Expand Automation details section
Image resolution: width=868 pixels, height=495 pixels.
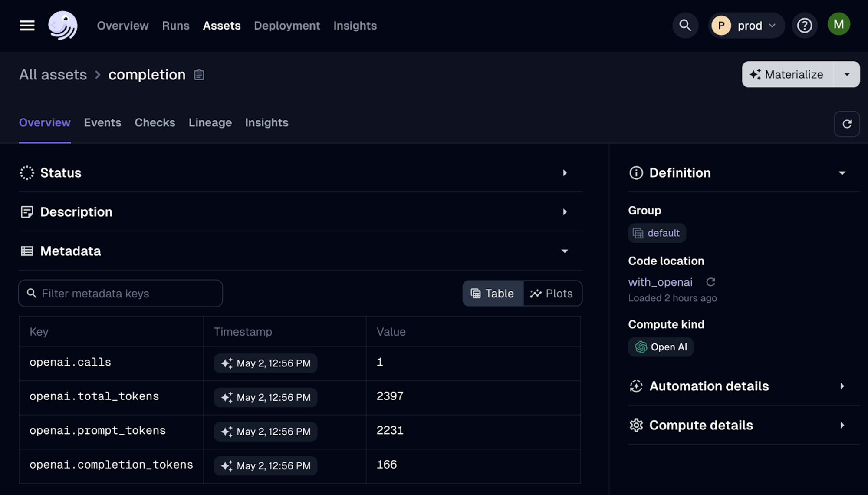click(842, 386)
